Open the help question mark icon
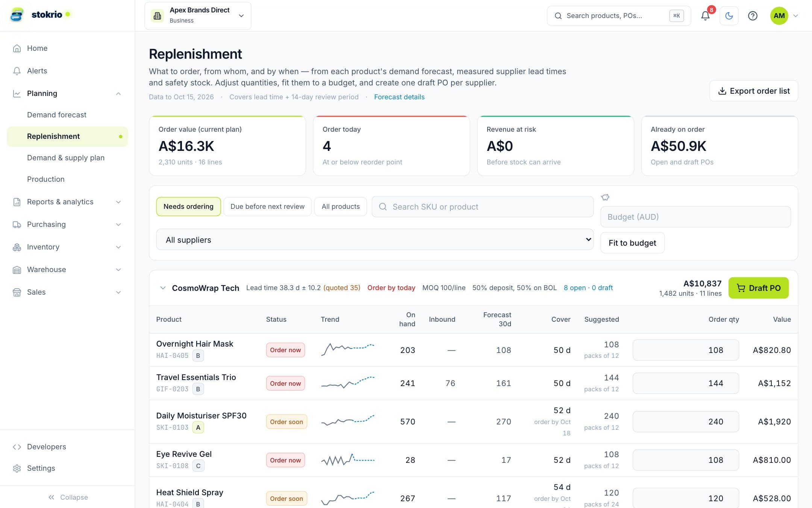Screen dimensions: 812x508 tap(753, 16)
